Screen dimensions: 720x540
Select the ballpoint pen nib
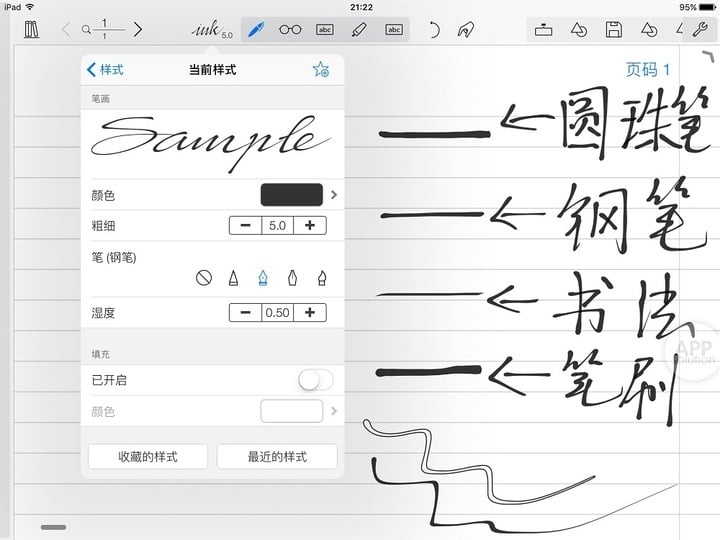233,278
